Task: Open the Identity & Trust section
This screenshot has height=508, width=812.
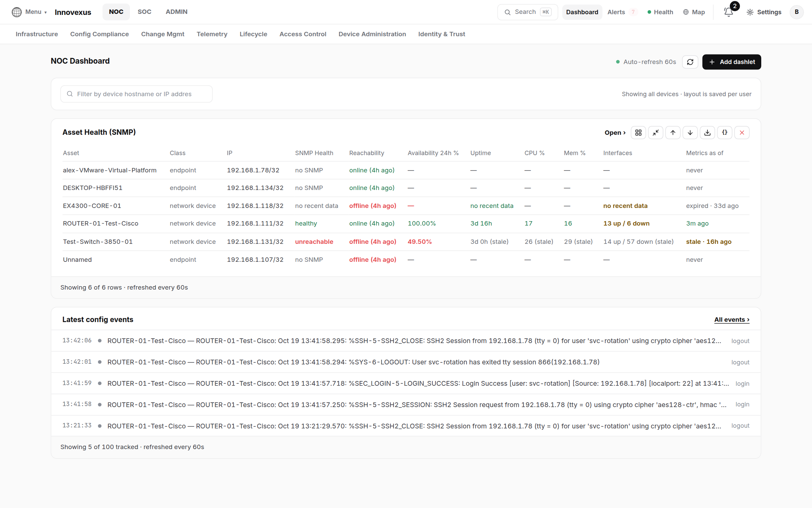Action: 442,34
